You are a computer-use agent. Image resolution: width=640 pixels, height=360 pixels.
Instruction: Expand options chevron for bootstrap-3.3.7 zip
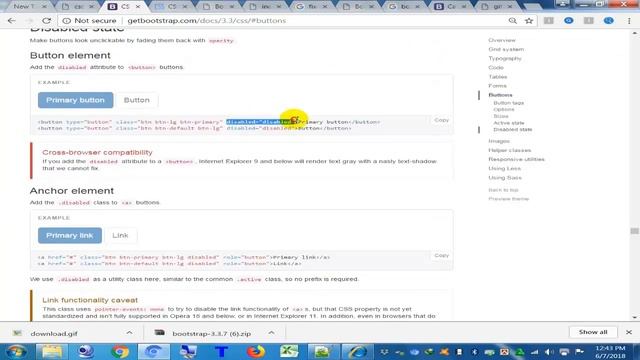pyautogui.click(x=271, y=333)
